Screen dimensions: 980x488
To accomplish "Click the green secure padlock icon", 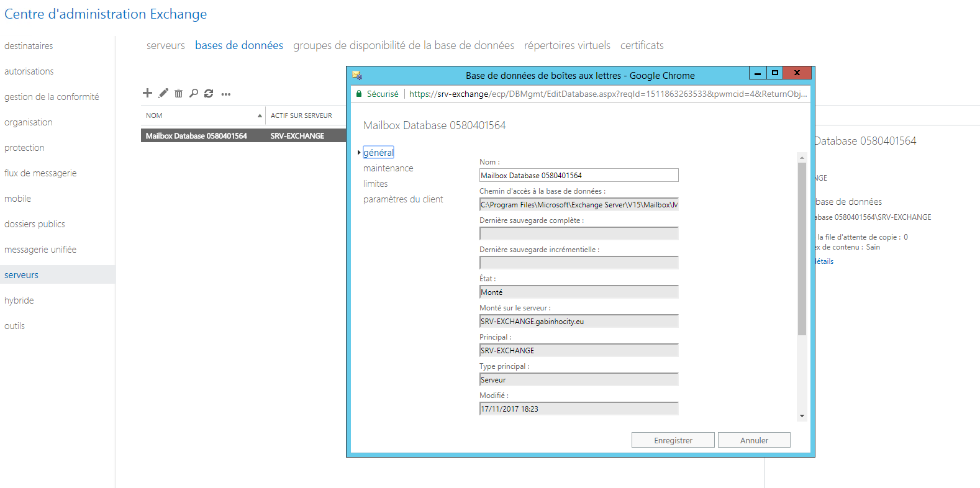I will tap(358, 94).
